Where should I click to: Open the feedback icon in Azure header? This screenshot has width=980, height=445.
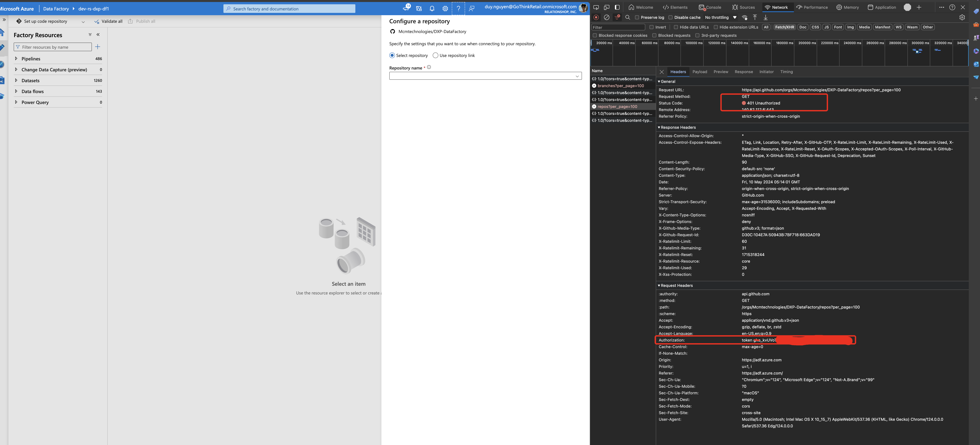tap(472, 9)
